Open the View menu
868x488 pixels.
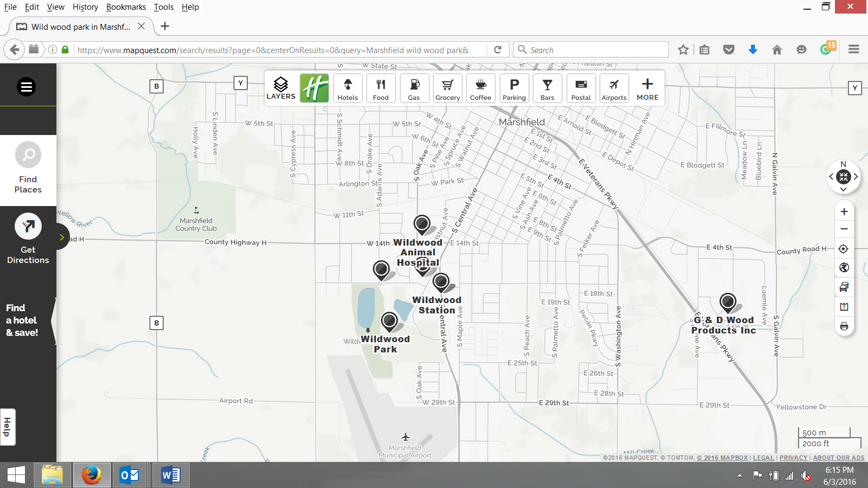55,7
